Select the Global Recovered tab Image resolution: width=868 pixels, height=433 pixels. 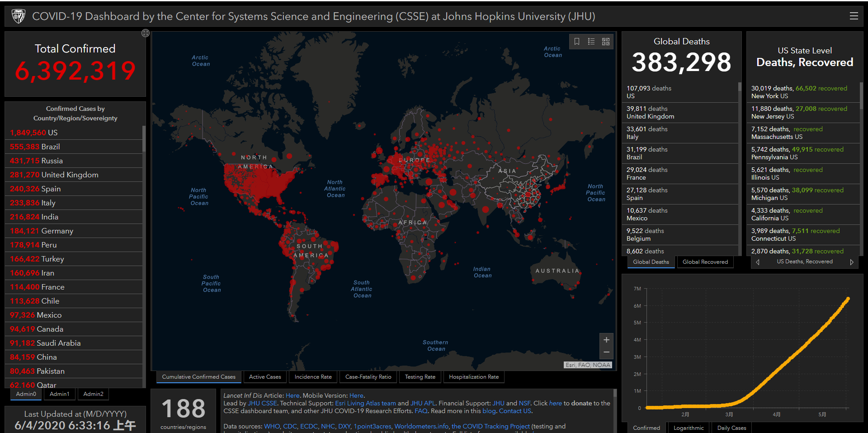[705, 262]
